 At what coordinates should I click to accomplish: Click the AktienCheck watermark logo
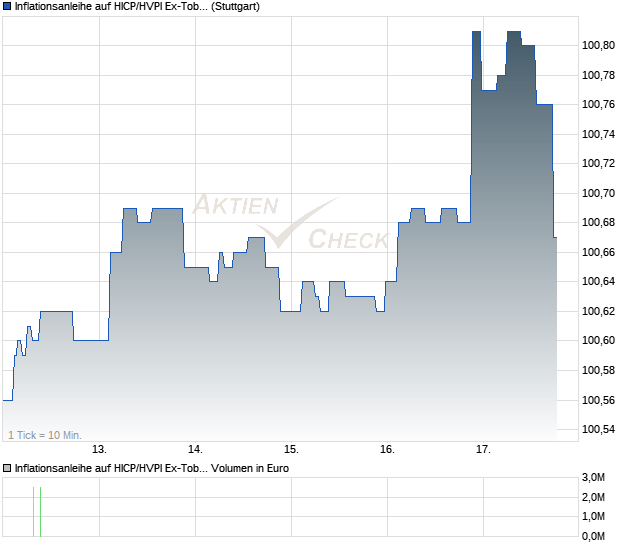point(290,222)
